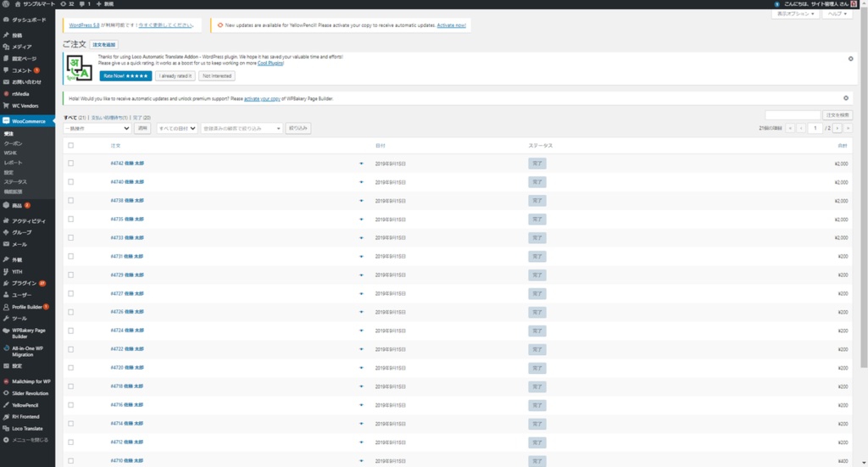Select the checkbox for order #4738
The width and height of the screenshot is (868, 467).
point(71,201)
